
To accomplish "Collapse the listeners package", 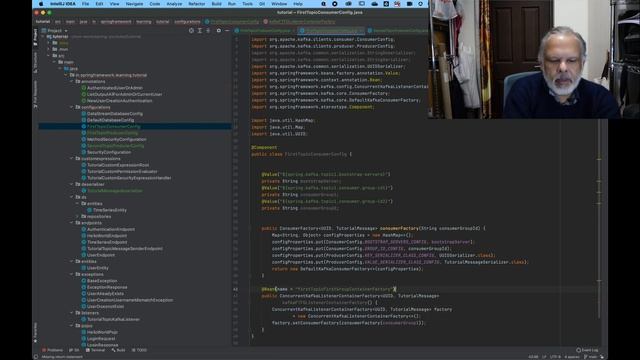I will pyautogui.click(x=72, y=313).
